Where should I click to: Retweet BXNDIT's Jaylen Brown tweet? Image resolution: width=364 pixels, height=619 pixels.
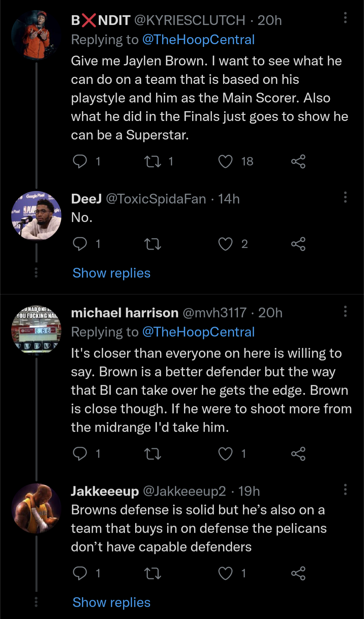(x=153, y=161)
